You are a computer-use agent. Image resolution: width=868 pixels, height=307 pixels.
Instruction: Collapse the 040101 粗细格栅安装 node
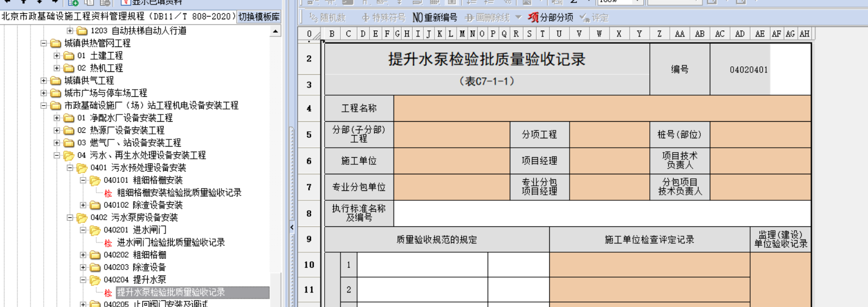(x=83, y=180)
